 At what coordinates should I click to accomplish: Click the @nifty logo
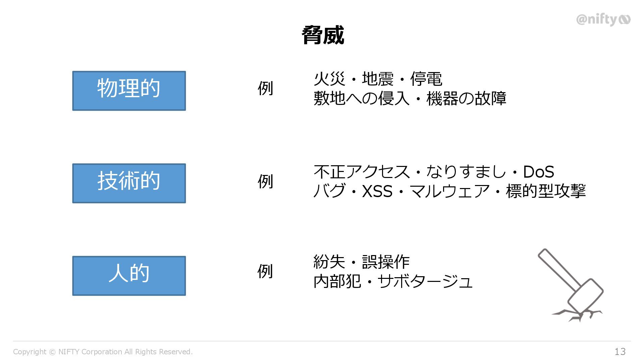603,20
